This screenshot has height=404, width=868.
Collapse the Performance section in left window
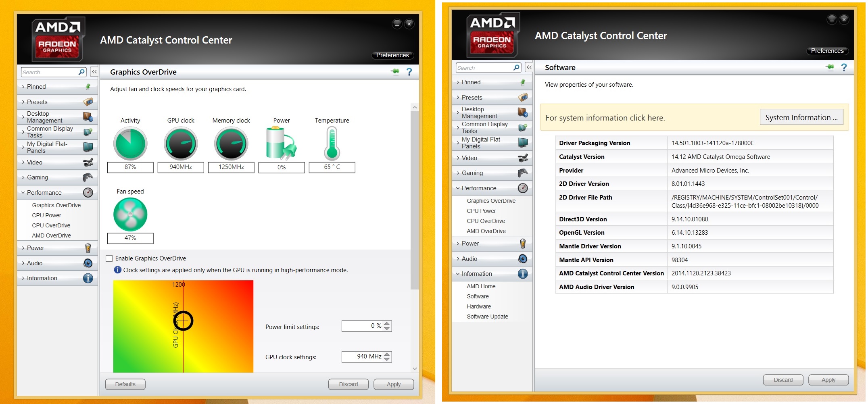[x=57, y=193]
